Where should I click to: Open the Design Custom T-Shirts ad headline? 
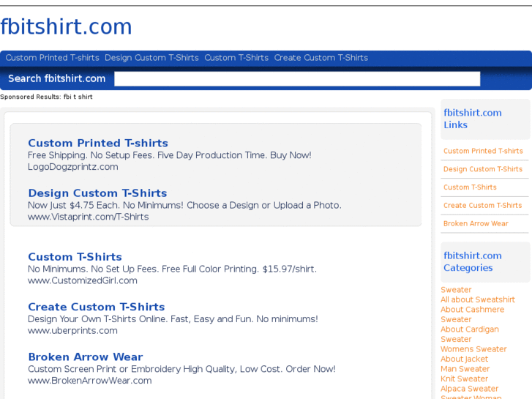[98, 193]
